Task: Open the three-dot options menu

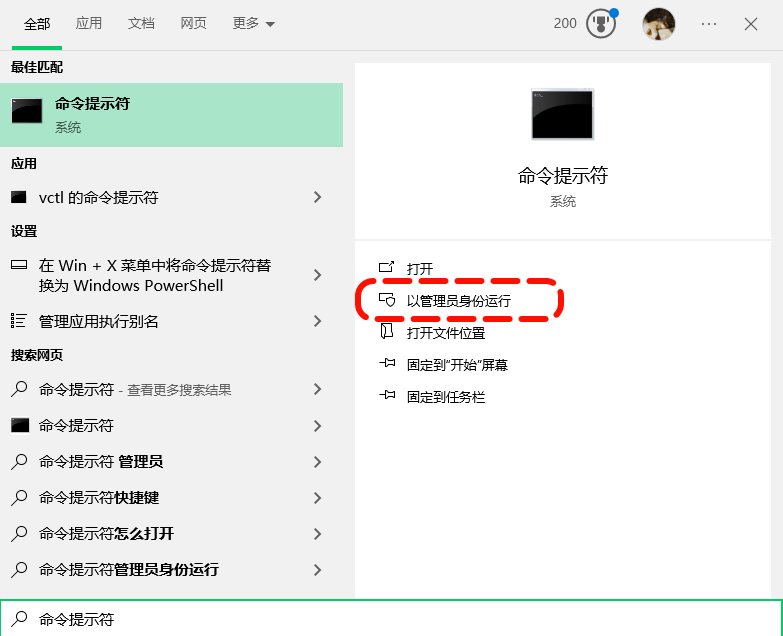Action: click(709, 23)
